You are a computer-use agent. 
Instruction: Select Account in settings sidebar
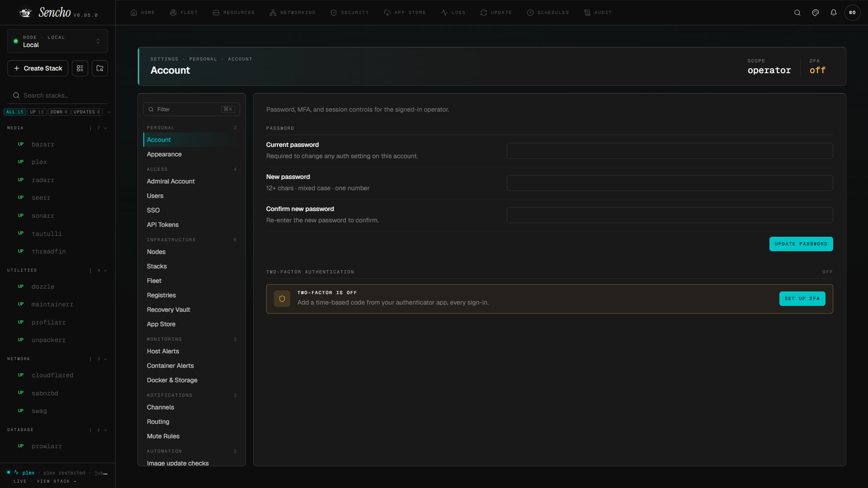[191, 140]
